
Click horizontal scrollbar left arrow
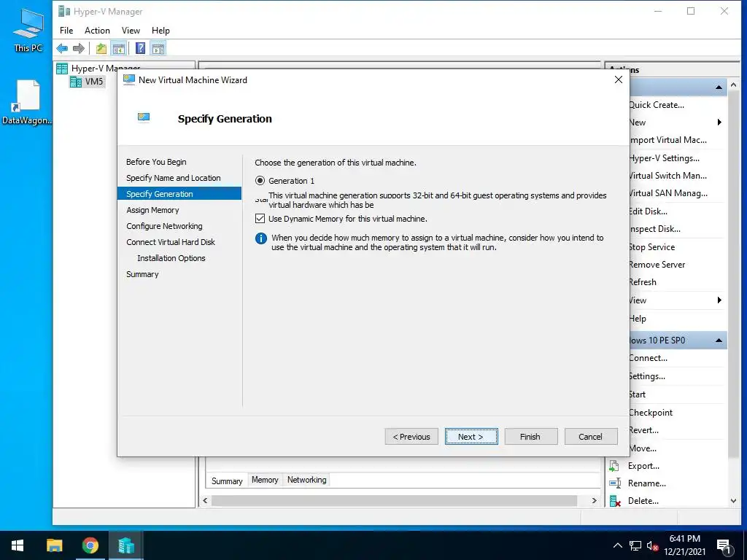pyautogui.click(x=205, y=500)
